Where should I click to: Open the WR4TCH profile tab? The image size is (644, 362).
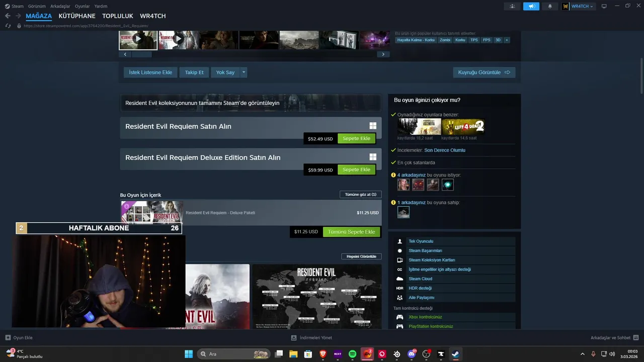pyautogui.click(x=153, y=16)
